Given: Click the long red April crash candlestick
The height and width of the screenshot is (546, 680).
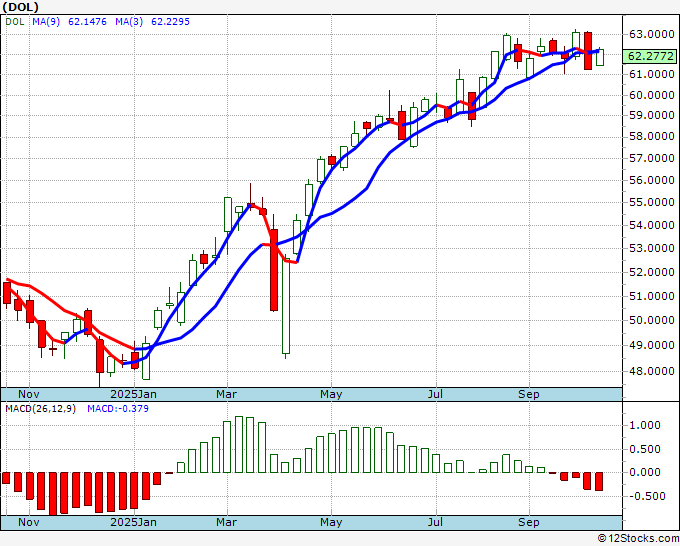Looking at the screenshot, I should (x=274, y=270).
